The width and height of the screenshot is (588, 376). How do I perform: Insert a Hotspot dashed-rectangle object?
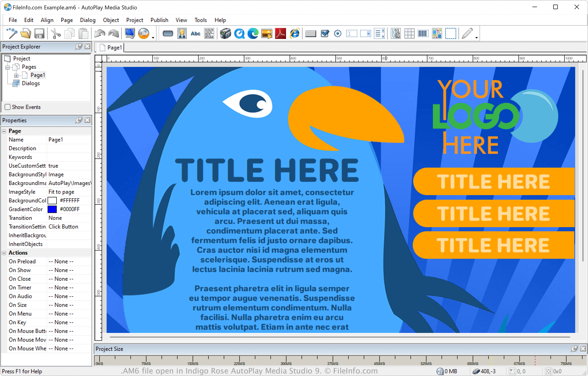point(451,33)
